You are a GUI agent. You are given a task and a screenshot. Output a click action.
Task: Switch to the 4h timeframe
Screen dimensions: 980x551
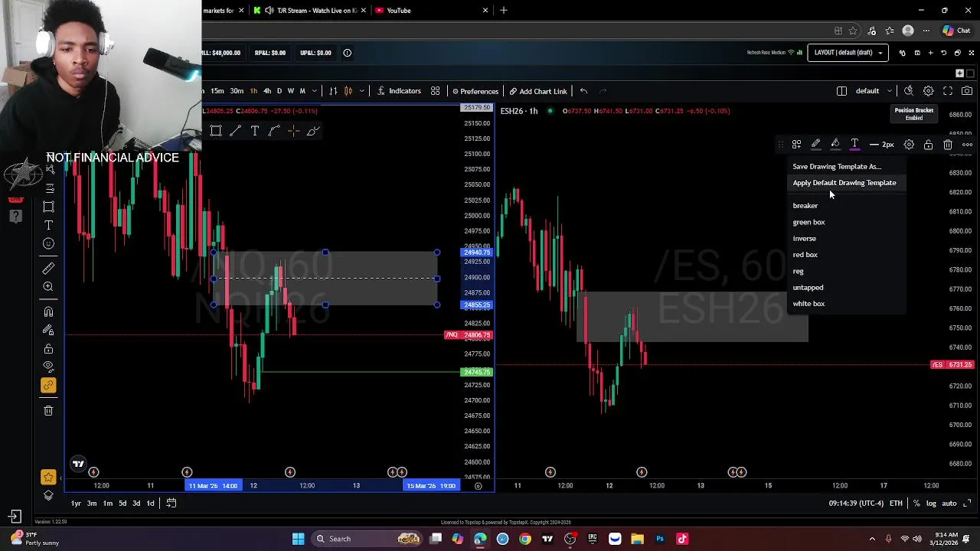point(267,91)
